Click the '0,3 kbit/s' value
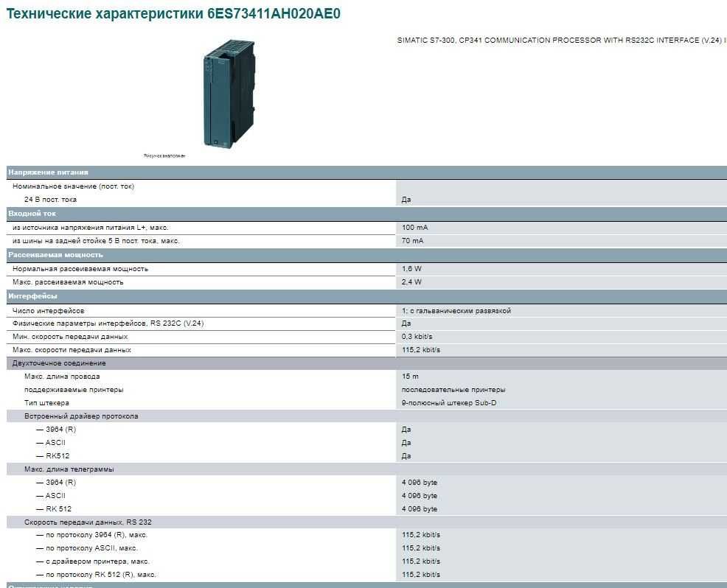The image size is (727, 588). click(x=417, y=337)
